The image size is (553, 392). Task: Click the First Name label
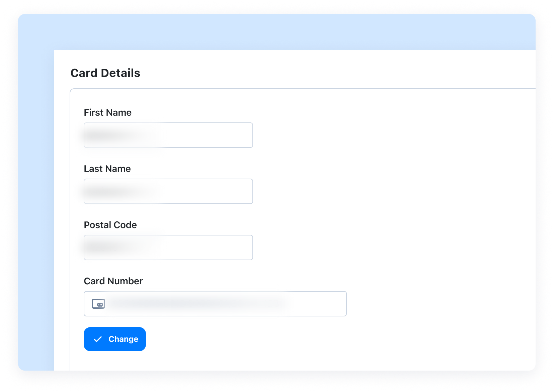tap(107, 112)
